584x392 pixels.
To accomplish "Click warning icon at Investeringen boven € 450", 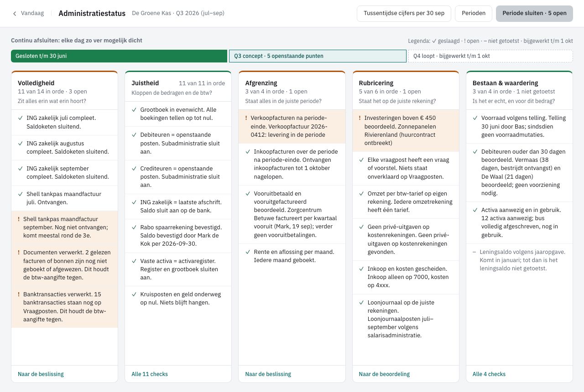I will pos(360,118).
